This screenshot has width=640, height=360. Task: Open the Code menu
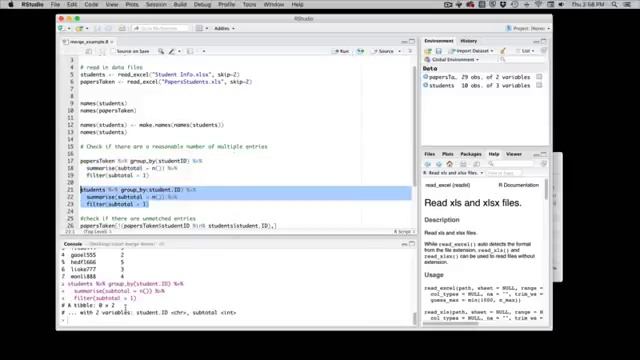pos(91,4)
